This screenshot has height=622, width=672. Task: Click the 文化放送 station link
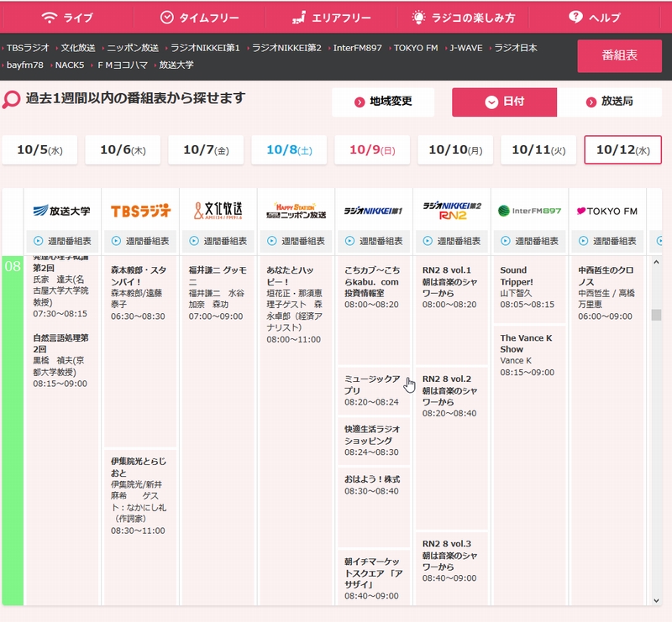77,48
